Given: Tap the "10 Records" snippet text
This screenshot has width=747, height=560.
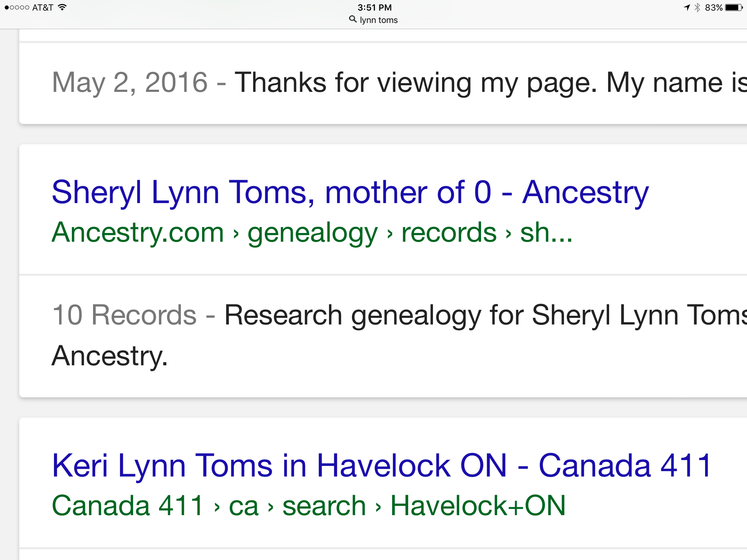Looking at the screenshot, I should click(x=124, y=315).
